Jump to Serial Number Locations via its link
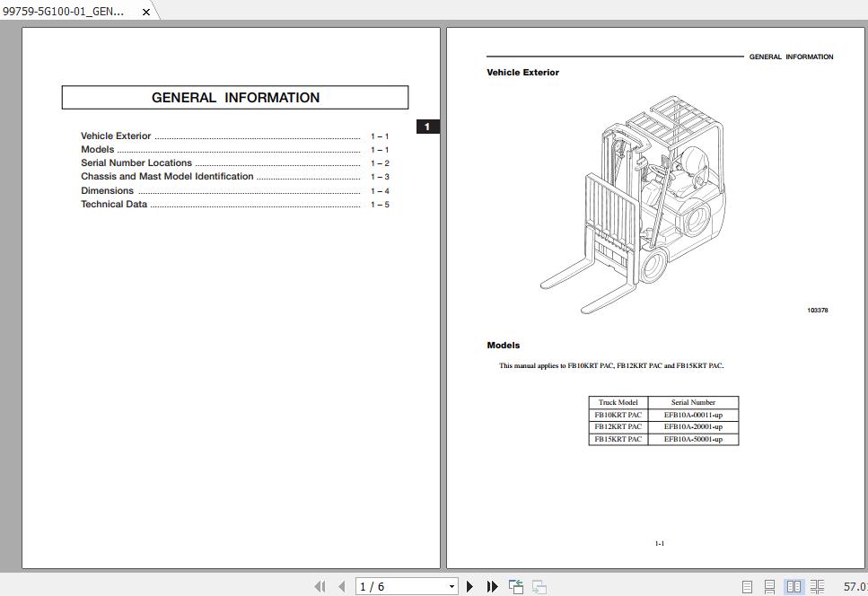Screen dimensions: 868x596 point(136,162)
